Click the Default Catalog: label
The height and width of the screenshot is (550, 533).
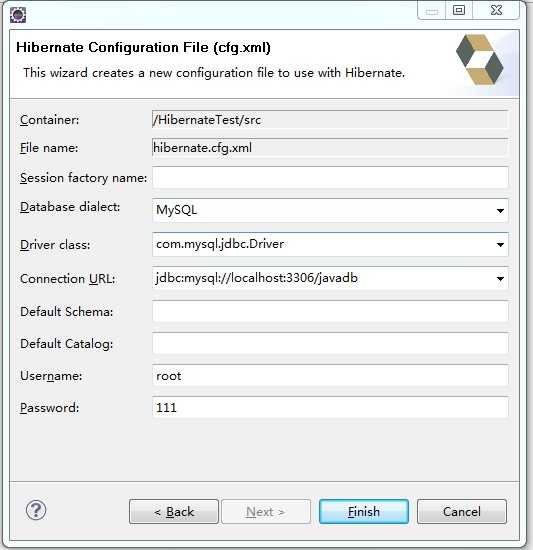tap(67, 344)
